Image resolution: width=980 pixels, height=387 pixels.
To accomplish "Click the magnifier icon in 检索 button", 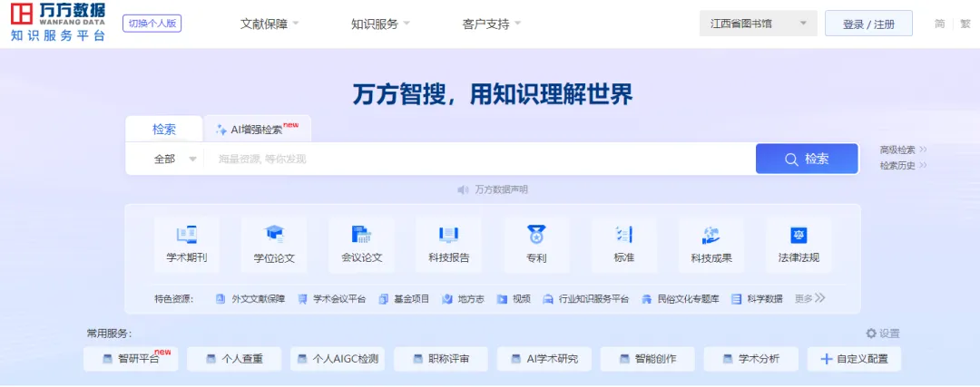I will (791, 160).
